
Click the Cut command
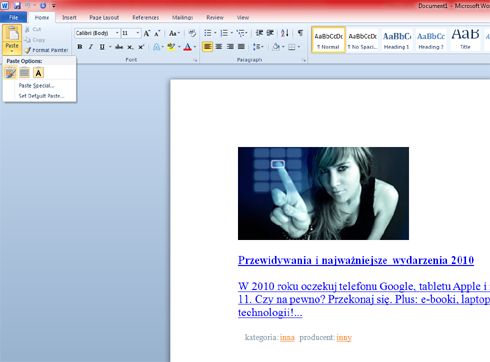pos(33,29)
